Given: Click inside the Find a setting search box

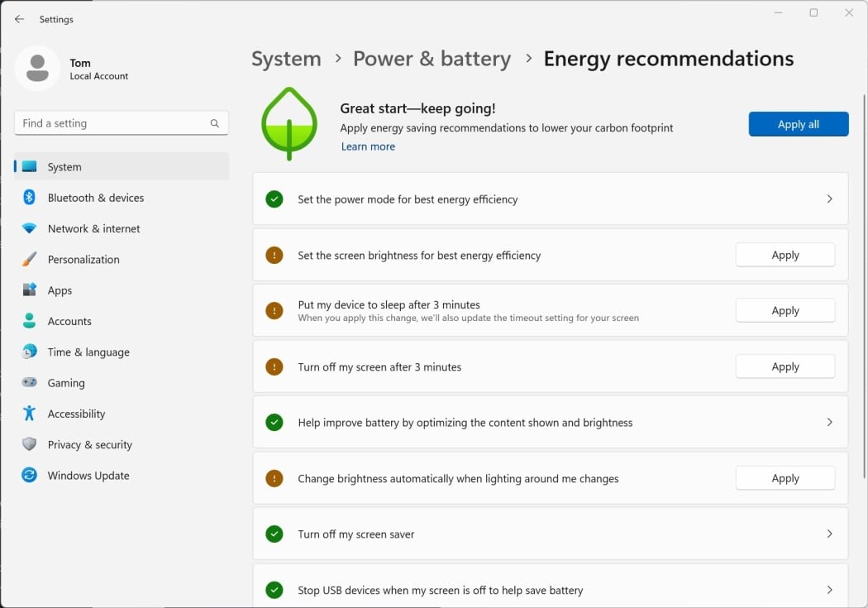Looking at the screenshot, I should [121, 122].
